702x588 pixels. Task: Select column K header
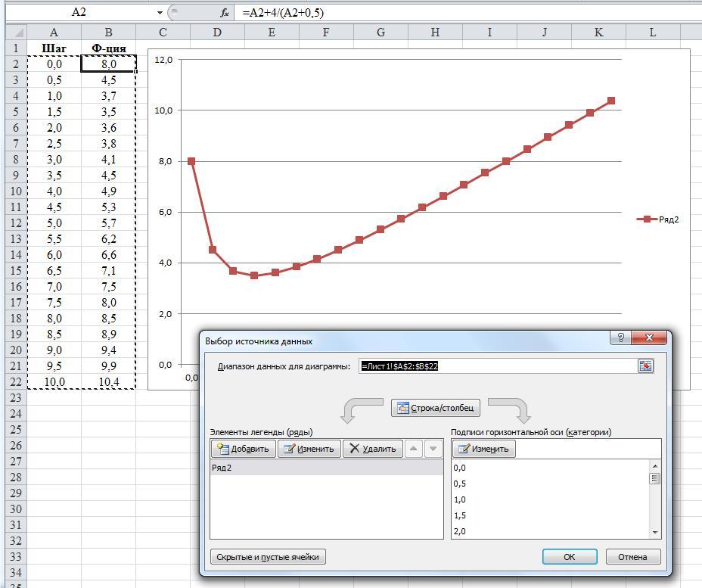coord(598,33)
